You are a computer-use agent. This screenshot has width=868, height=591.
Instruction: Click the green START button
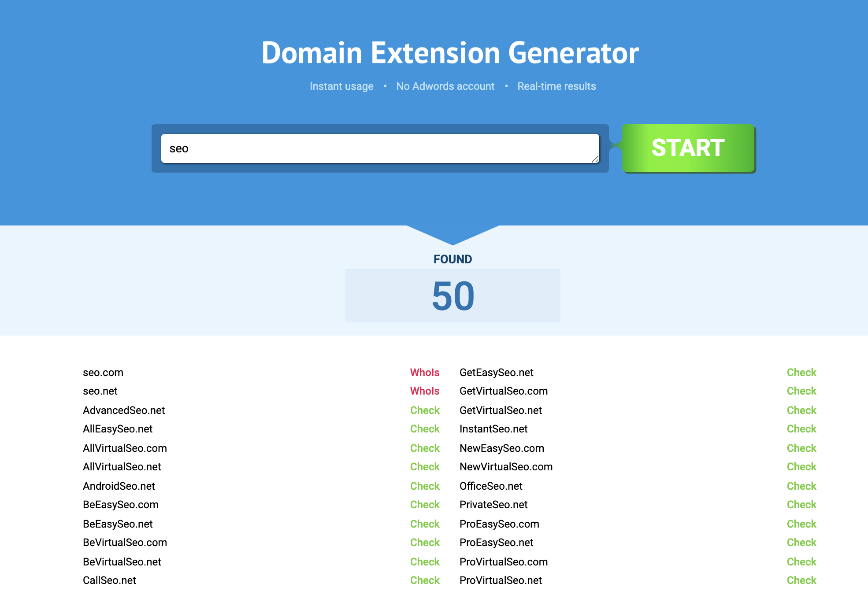688,148
